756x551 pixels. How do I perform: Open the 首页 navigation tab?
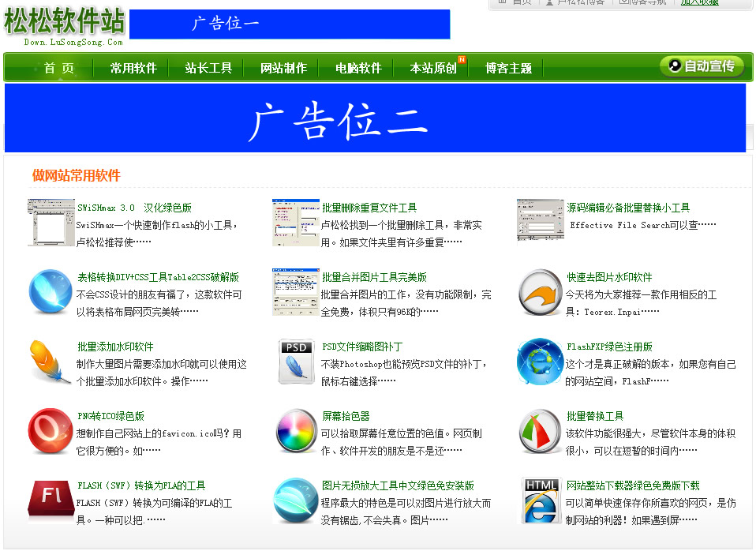59,68
